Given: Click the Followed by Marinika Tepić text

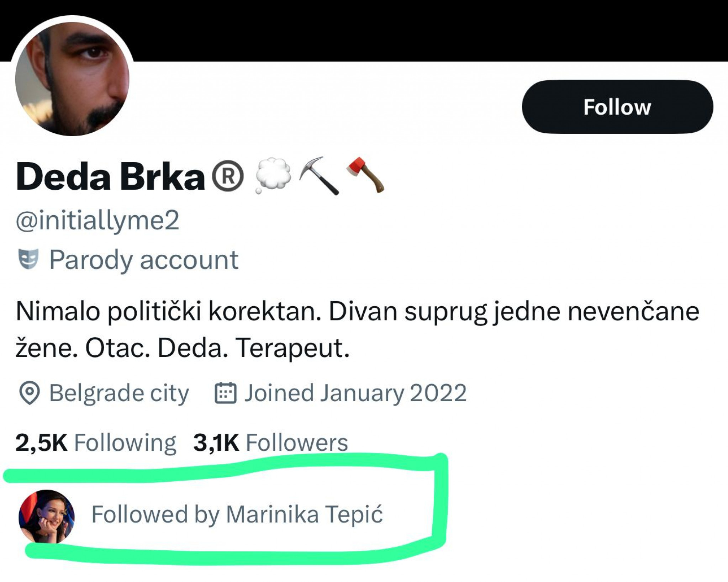Looking at the screenshot, I should [x=237, y=514].
